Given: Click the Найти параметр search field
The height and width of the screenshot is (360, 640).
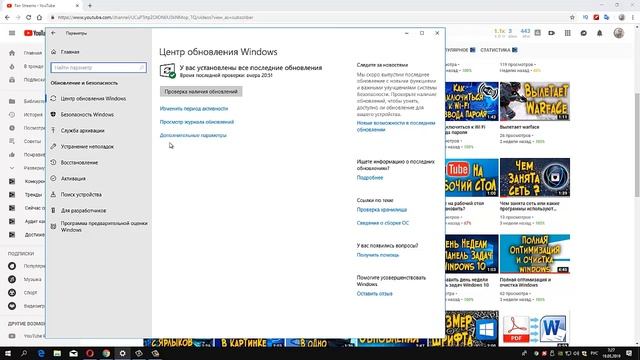Looking at the screenshot, I should pos(98,67).
